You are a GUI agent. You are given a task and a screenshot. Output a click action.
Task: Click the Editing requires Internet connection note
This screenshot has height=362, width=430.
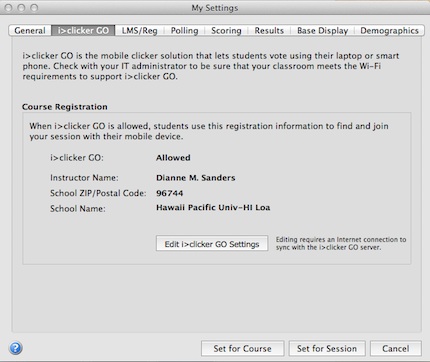341,243
